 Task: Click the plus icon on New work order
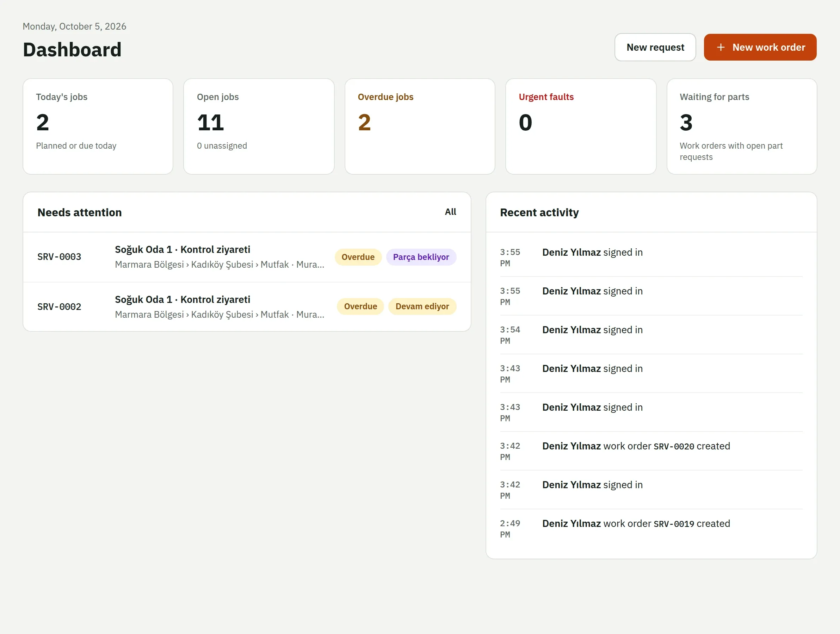[721, 48]
